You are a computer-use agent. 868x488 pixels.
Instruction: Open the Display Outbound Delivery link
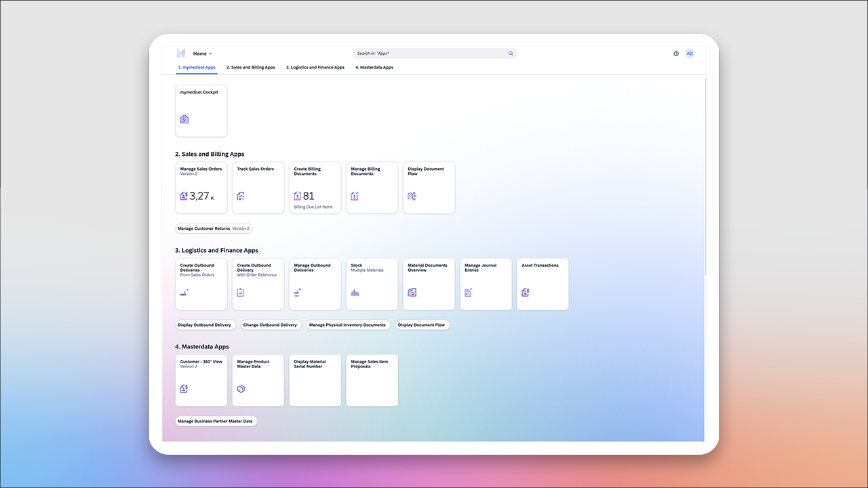[x=205, y=325]
